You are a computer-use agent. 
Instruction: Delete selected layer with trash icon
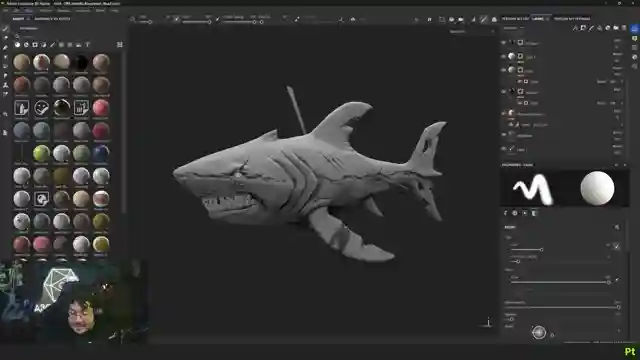[624, 28]
